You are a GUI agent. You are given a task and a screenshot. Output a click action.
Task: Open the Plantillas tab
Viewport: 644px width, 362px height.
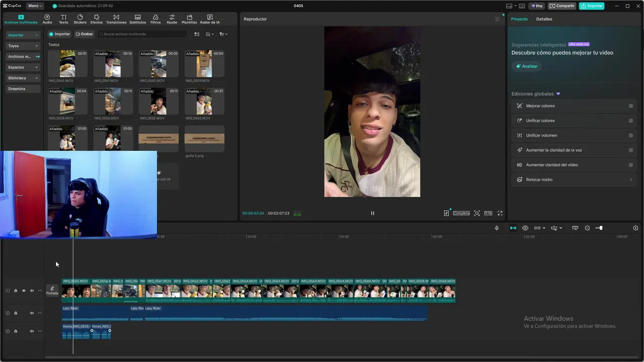click(189, 19)
